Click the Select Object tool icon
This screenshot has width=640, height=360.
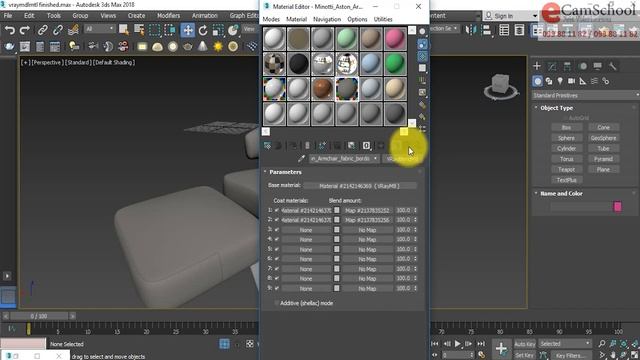[124, 30]
